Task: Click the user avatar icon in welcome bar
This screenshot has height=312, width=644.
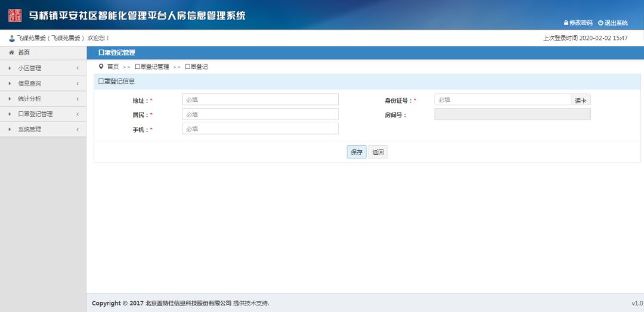Action: pos(12,39)
